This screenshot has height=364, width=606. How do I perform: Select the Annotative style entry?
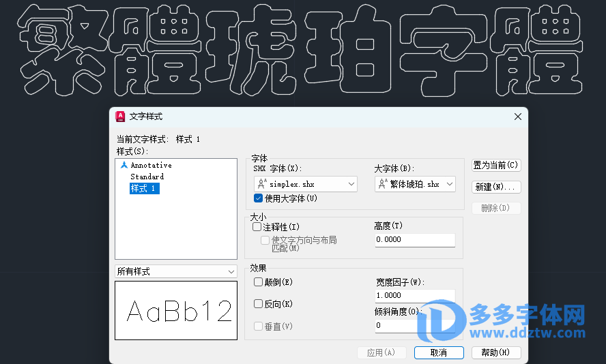click(x=151, y=165)
